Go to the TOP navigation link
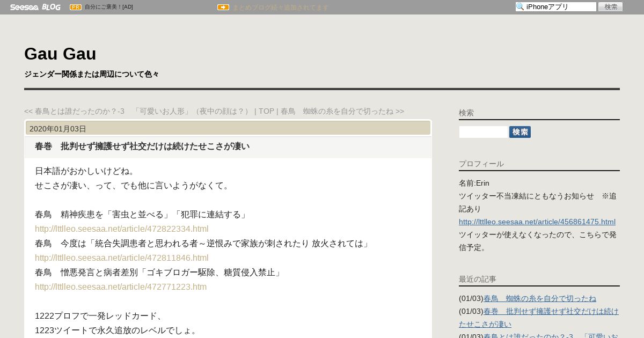Screen dimensions: 644x338 tap(266, 111)
